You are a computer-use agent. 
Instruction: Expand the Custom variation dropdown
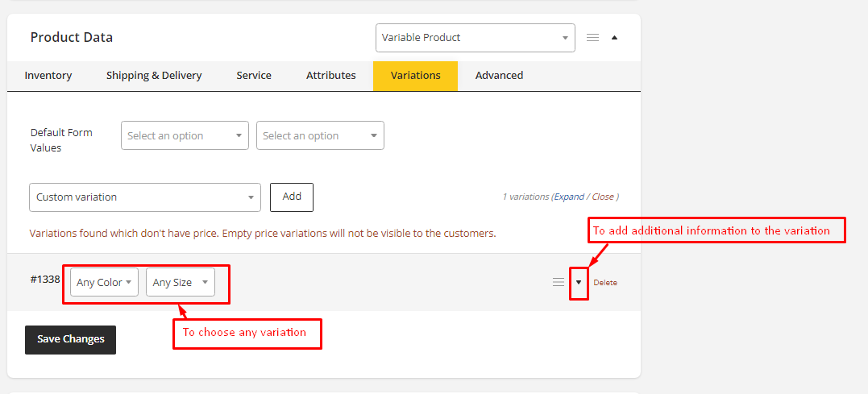145,197
